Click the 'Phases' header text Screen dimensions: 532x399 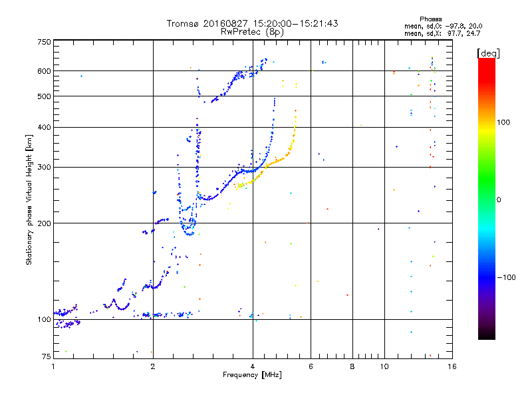coord(430,19)
